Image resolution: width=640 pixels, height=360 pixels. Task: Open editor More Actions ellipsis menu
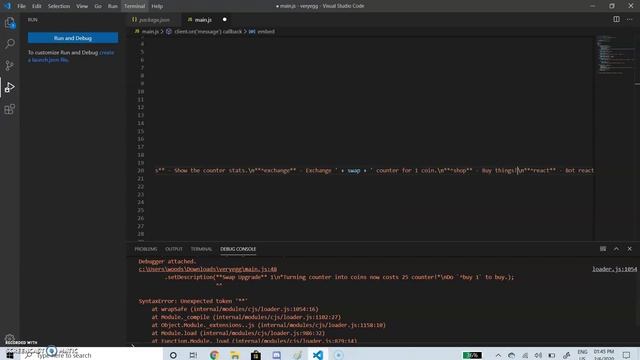[629, 19]
